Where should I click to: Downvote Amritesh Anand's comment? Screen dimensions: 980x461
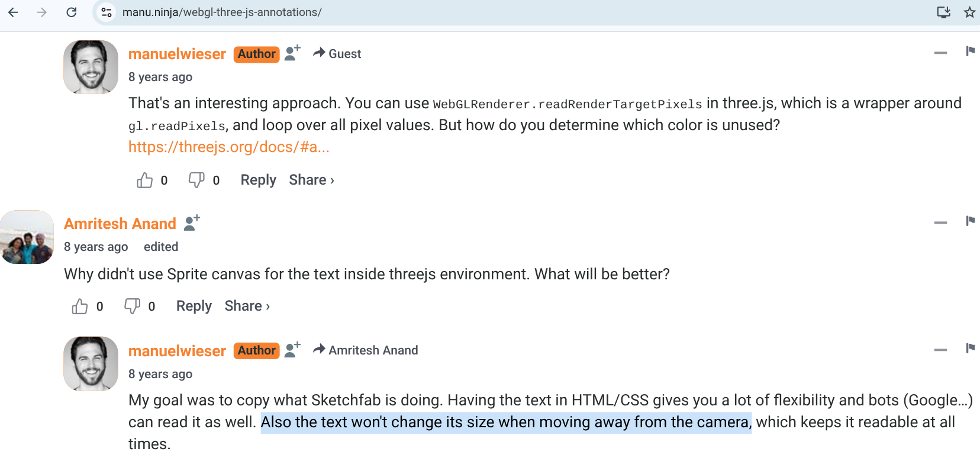(132, 306)
